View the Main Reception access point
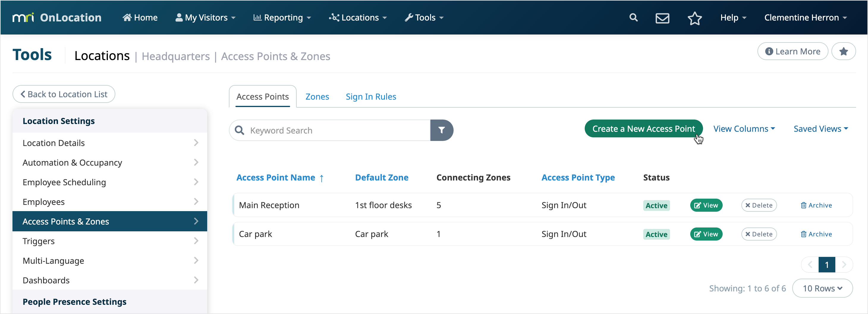 click(x=706, y=205)
